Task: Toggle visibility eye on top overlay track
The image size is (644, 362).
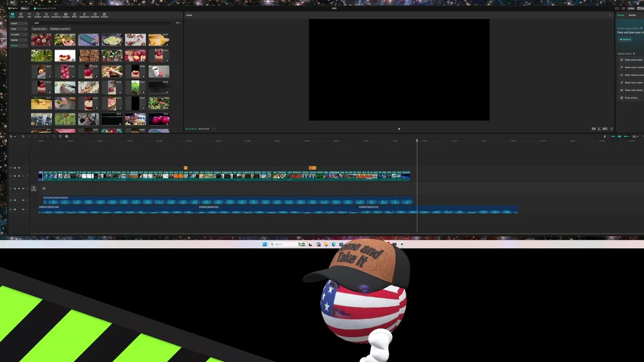Action: [19, 168]
